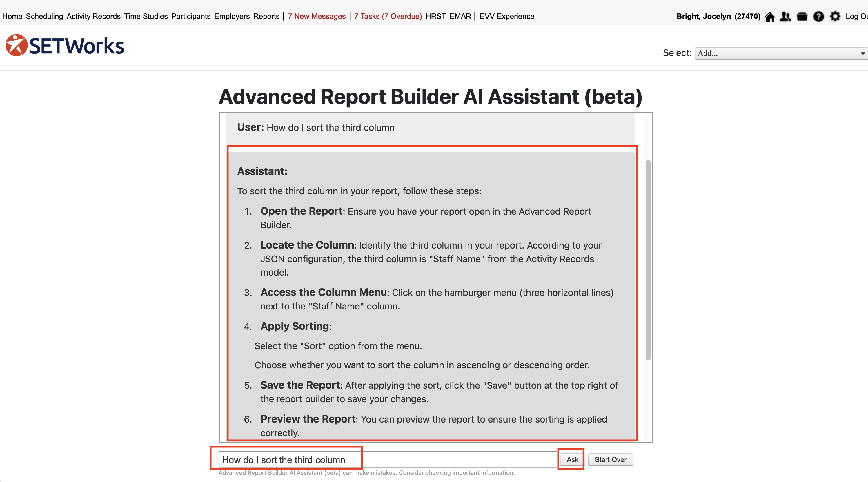Click the Start Over button
Image resolution: width=868 pixels, height=482 pixels.
(x=610, y=459)
